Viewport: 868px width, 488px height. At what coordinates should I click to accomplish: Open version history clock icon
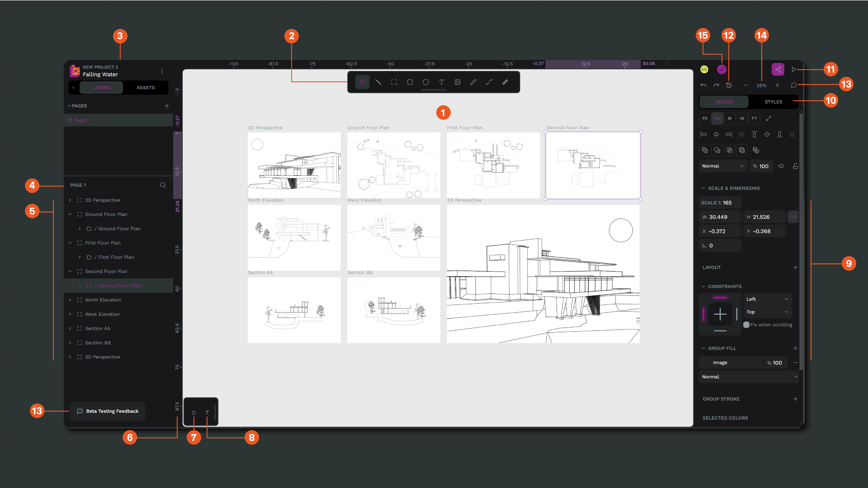pos(729,85)
